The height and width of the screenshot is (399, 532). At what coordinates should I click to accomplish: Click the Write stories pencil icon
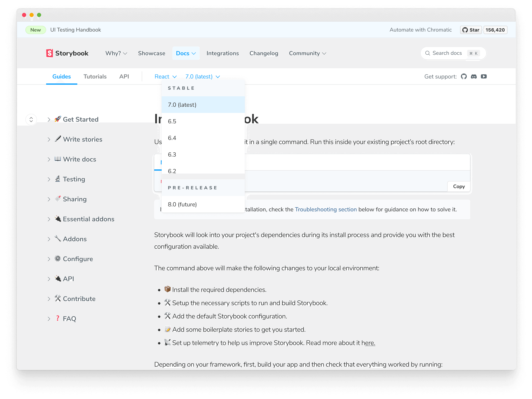(x=58, y=139)
